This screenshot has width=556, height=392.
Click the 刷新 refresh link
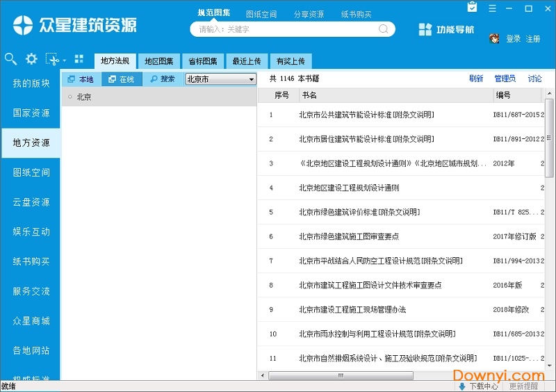click(x=476, y=79)
